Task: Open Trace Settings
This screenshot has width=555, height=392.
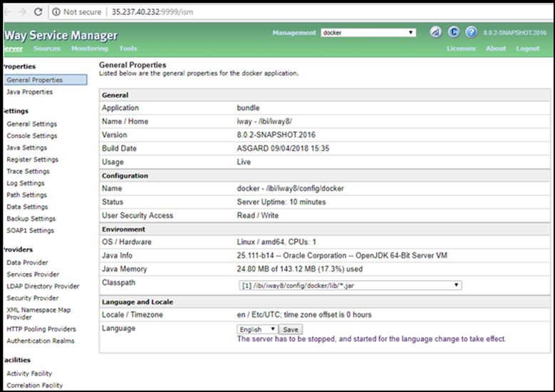Action: pos(28,171)
